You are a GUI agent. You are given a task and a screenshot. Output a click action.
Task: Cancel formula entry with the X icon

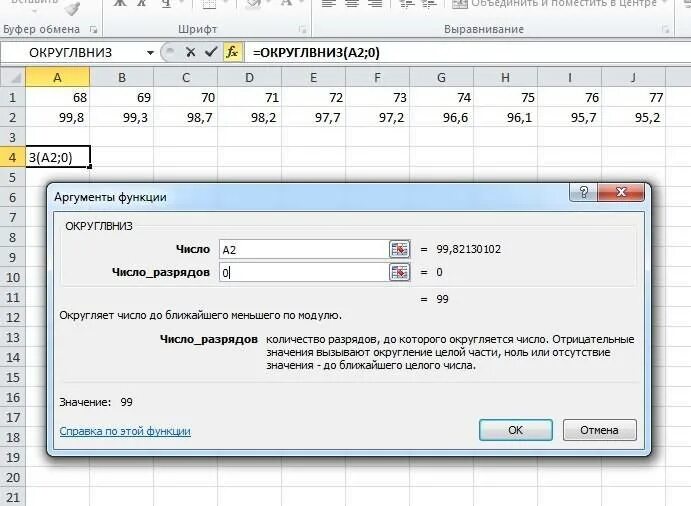190,52
